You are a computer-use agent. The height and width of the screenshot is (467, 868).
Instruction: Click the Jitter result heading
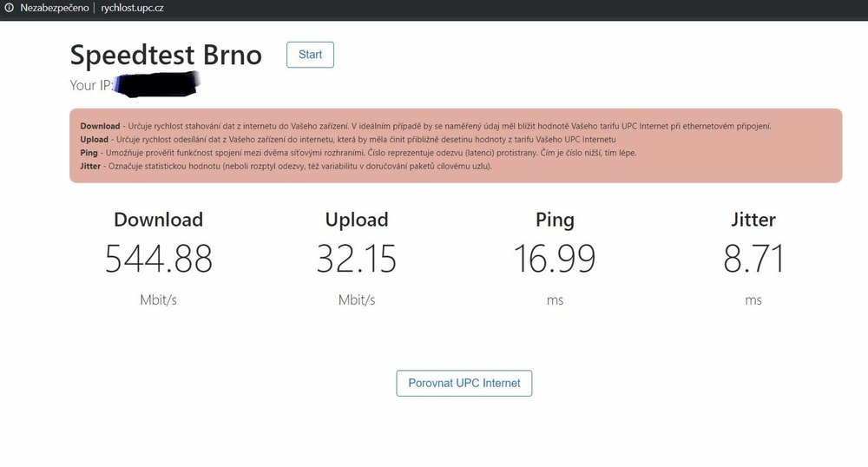(753, 220)
